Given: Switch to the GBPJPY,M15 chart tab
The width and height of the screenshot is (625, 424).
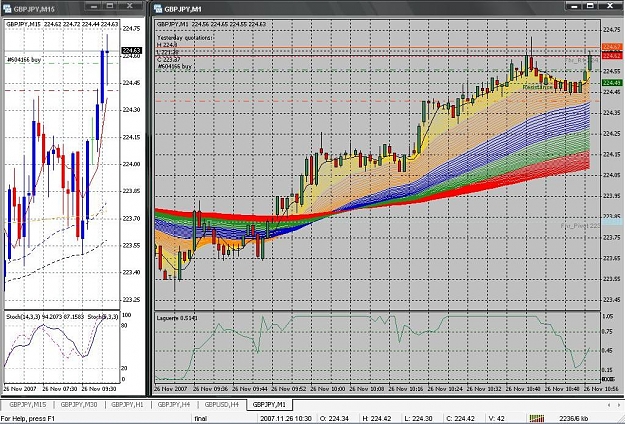Looking at the screenshot, I should click(x=28, y=404).
